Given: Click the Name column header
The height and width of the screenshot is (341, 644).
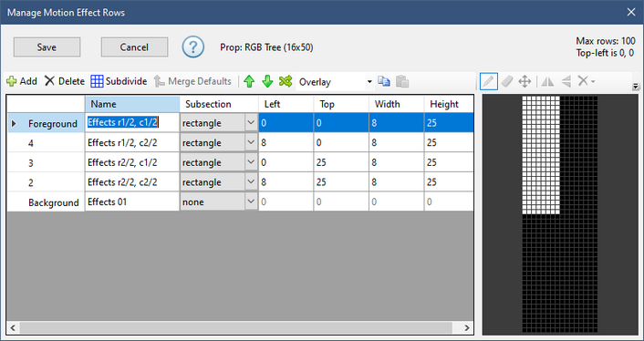Looking at the screenshot, I should pyautogui.click(x=132, y=104).
